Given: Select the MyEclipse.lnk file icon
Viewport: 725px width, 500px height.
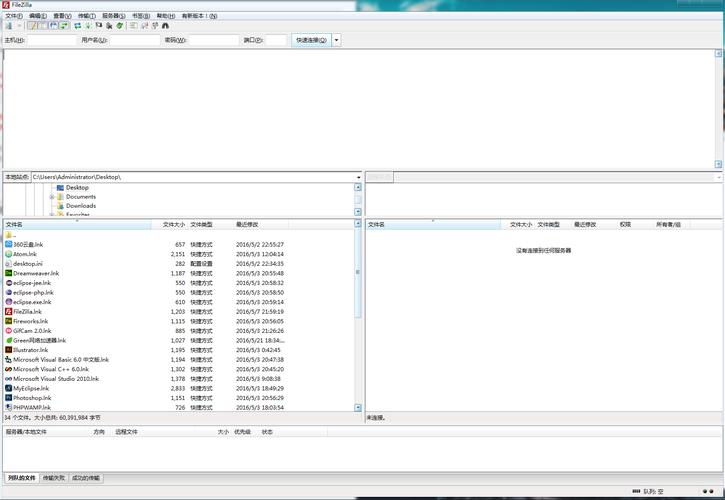Looking at the screenshot, I should [8, 388].
